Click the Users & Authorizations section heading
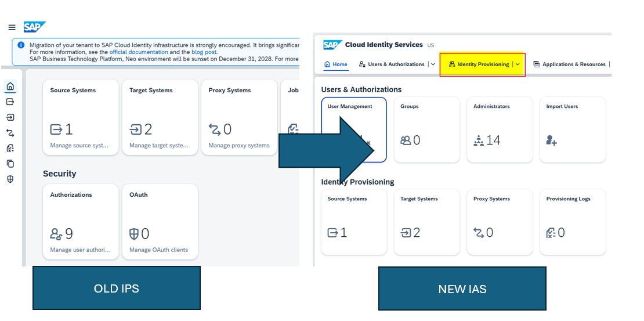This screenshot has height=321, width=644. (361, 89)
